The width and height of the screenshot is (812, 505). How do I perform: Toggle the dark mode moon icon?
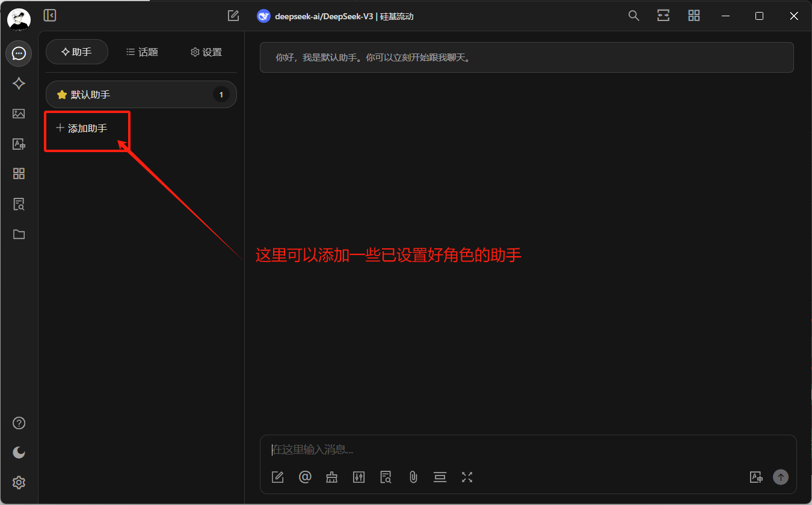coord(19,452)
